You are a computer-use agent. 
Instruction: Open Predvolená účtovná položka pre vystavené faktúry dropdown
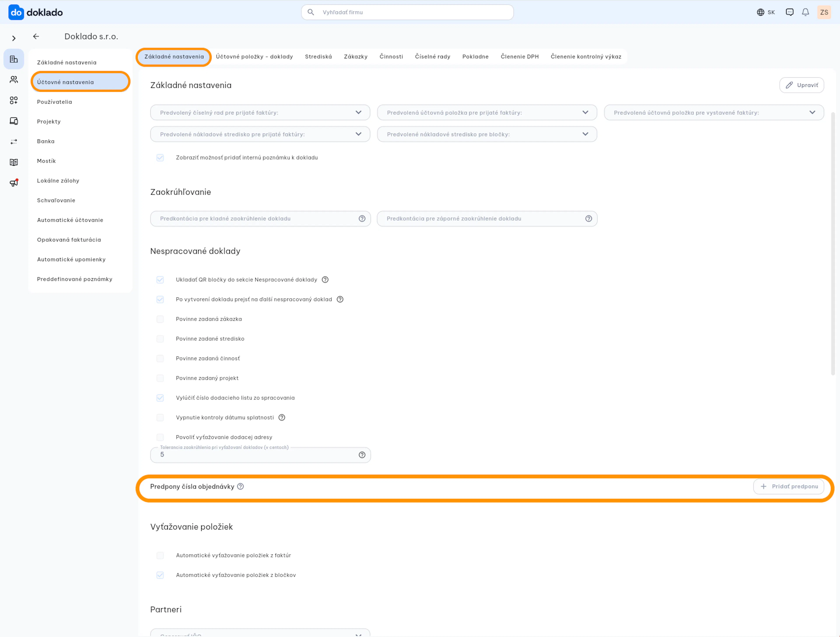click(714, 113)
